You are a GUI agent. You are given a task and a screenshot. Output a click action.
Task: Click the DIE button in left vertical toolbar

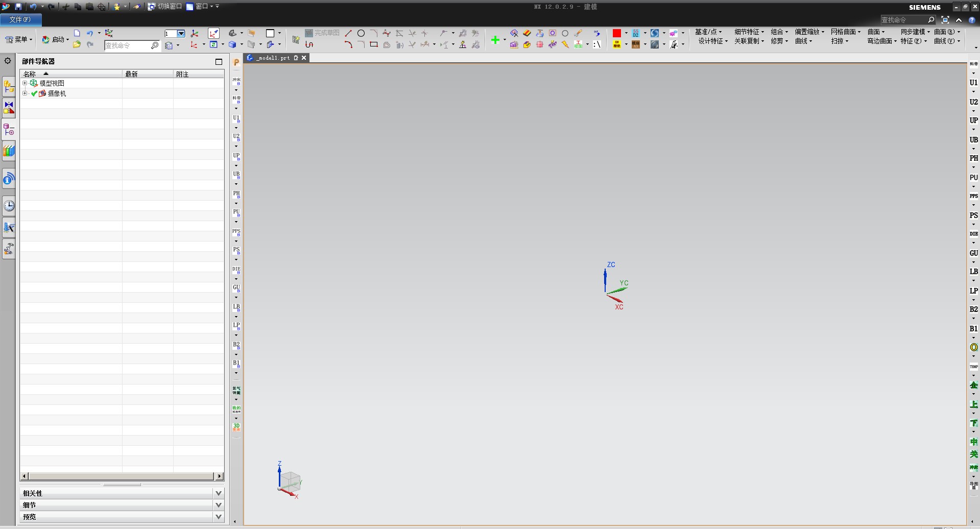pos(236,269)
